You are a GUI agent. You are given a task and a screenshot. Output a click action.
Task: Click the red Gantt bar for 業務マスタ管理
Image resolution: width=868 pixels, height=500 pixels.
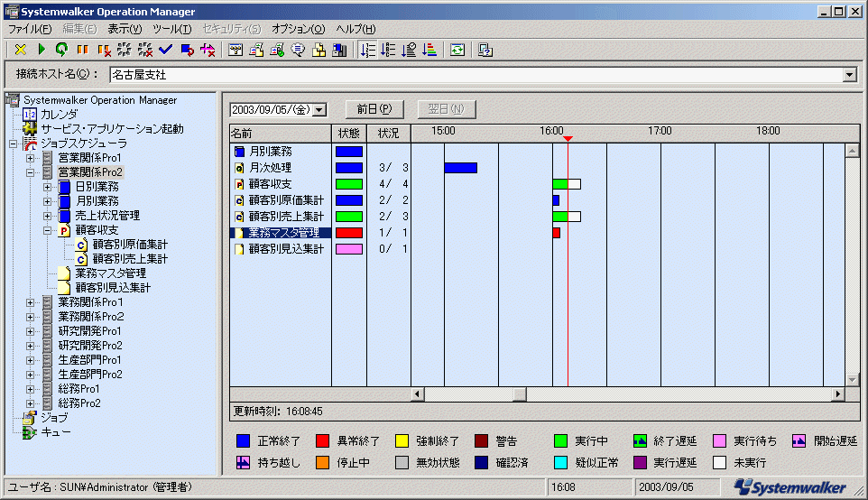coord(557,233)
